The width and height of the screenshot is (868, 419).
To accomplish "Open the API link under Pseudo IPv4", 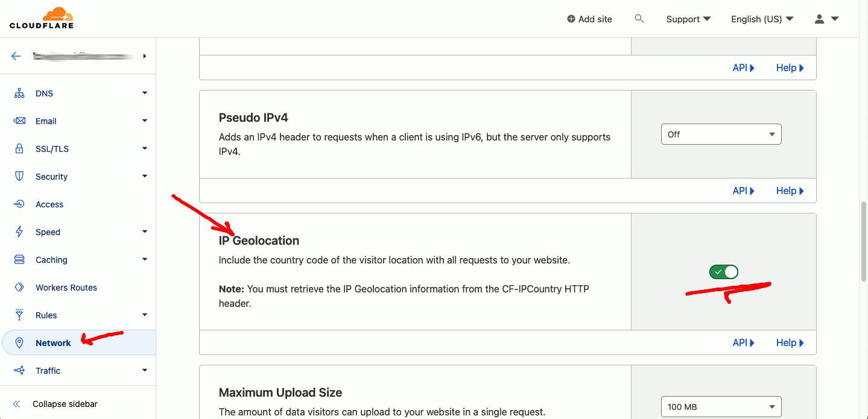I will (x=744, y=191).
